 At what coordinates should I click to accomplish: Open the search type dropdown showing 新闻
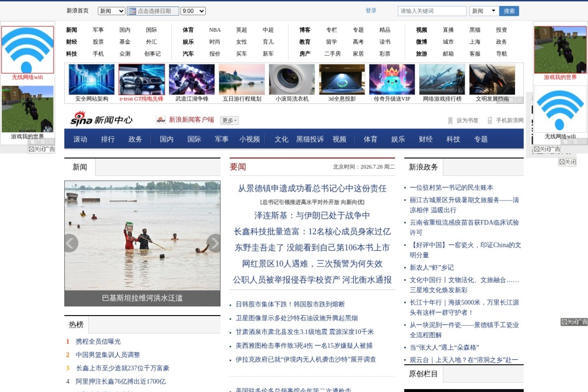pyautogui.click(x=484, y=11)
